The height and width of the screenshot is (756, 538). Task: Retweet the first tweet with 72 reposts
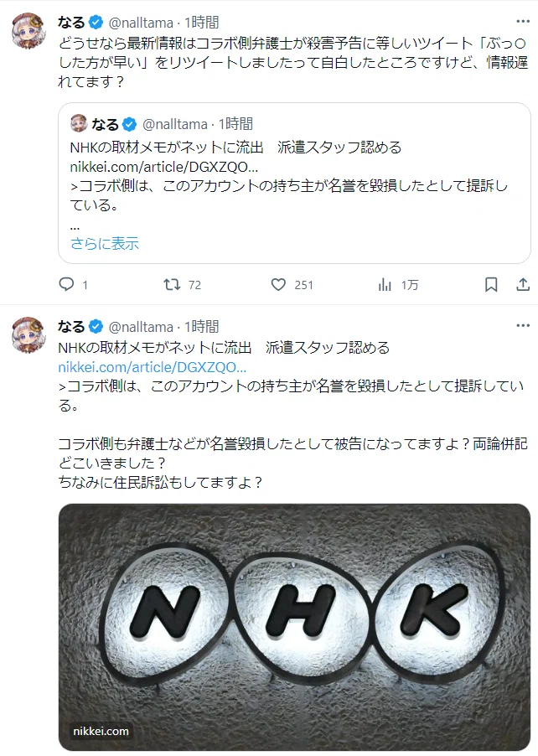[x=182, y=284]
